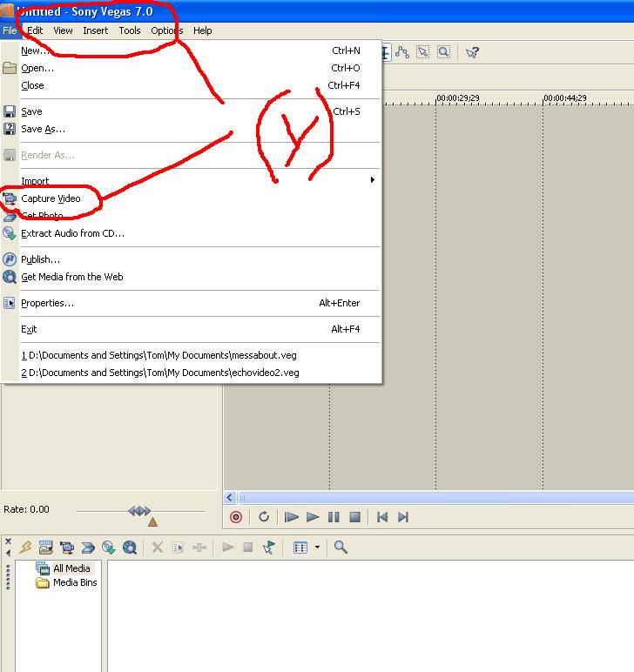
Task: Click Get Media from the Web toolbar icon
Action: point(130,548)
